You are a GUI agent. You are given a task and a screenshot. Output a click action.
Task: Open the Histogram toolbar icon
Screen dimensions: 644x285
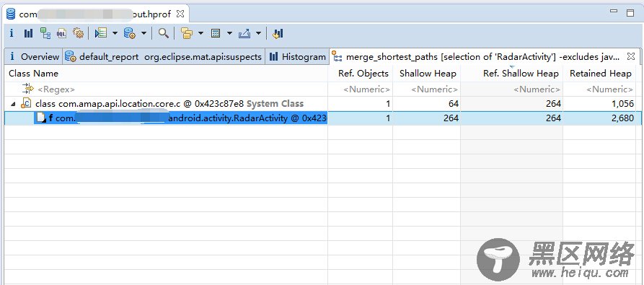point(28,33)
